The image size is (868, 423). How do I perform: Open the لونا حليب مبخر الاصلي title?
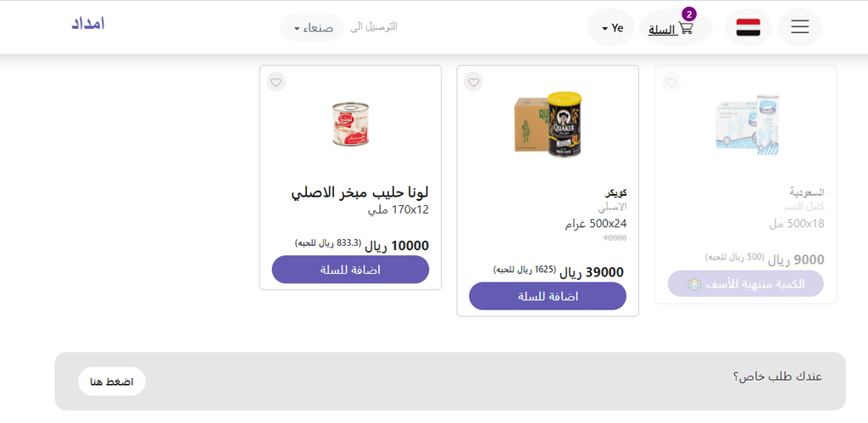(x=359, y=192)
